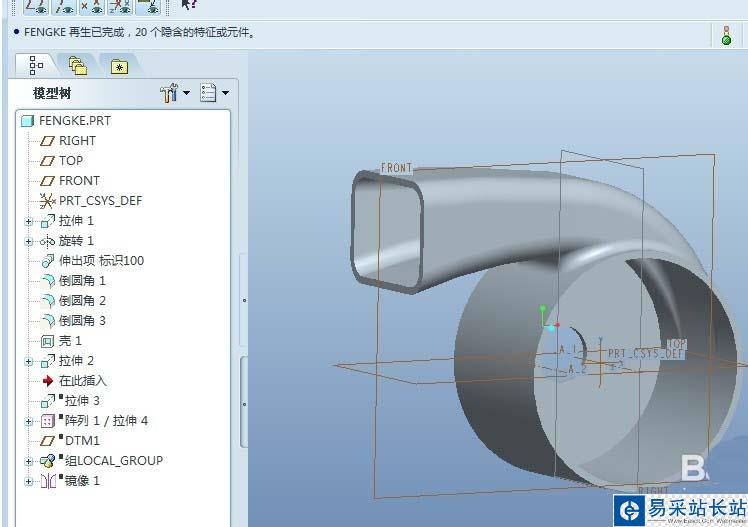Click the PRT_CSYS_DEF coordinate system icon
The height and width of the screenshot is (527, 748).
tap(47, 201)
